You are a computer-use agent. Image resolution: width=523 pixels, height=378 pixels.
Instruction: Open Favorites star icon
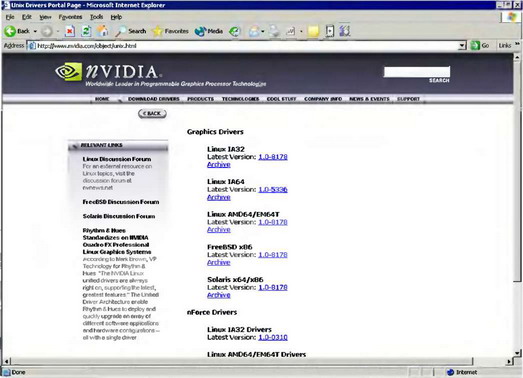(x=170, y=31)
